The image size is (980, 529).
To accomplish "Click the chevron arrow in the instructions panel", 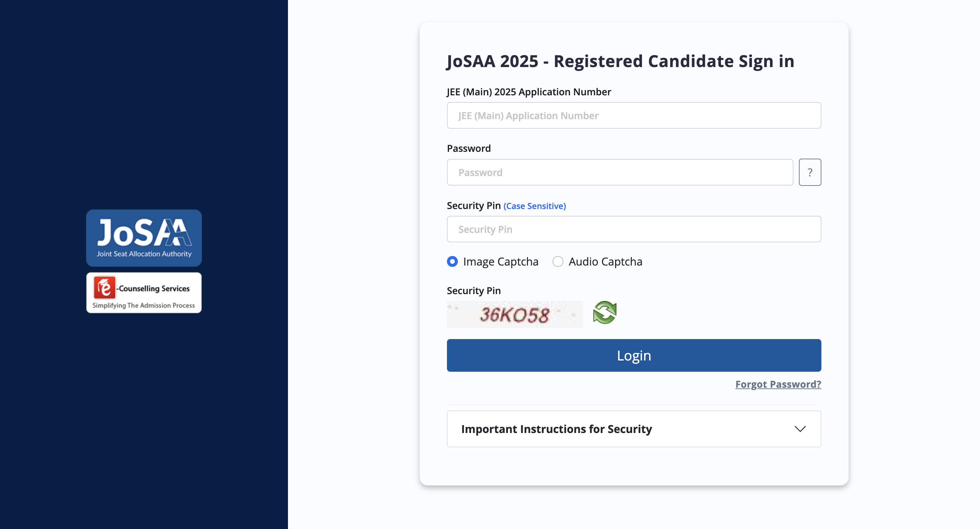I will pos(800,429).
